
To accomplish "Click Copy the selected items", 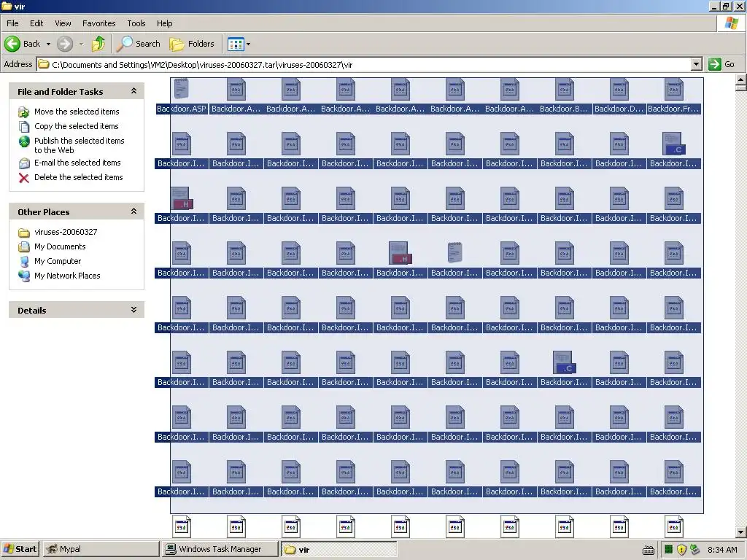I will (76, 126).
